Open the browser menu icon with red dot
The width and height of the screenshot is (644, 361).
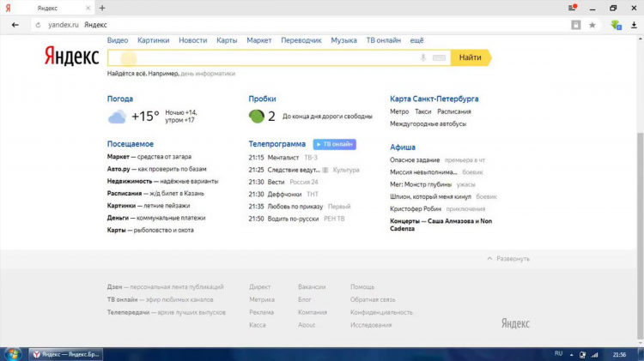[573, 8]
